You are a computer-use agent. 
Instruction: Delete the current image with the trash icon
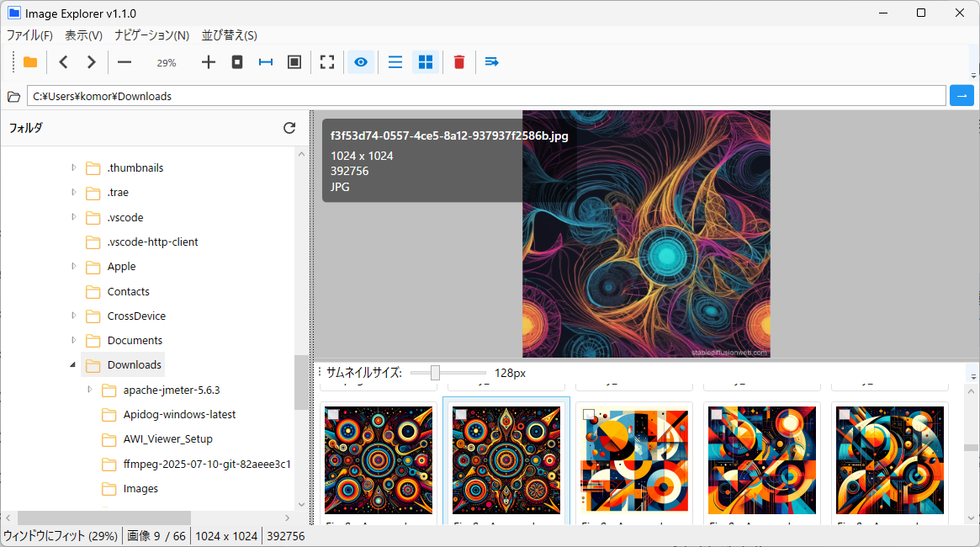tap(458, 61)
